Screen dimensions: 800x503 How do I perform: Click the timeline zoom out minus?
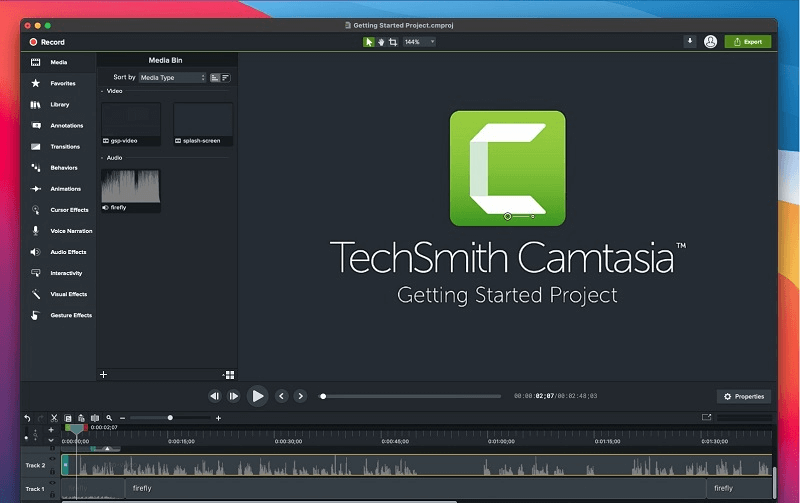(x=122, y=418)
